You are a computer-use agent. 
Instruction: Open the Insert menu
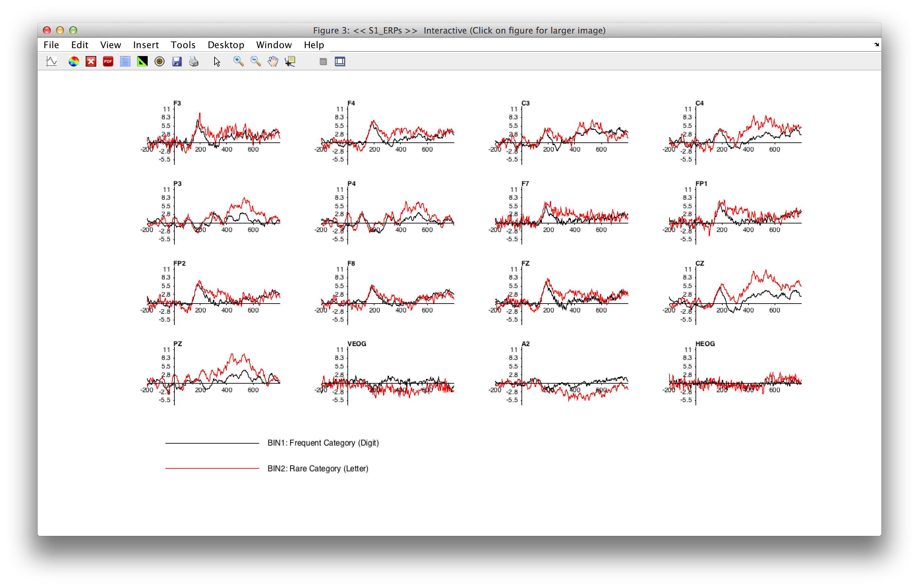tap(146, 45)
